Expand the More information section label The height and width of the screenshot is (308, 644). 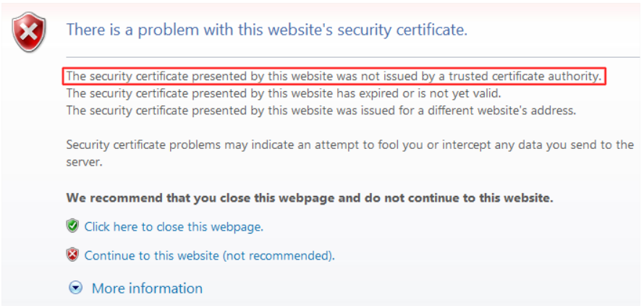click(x=147, y=288)
